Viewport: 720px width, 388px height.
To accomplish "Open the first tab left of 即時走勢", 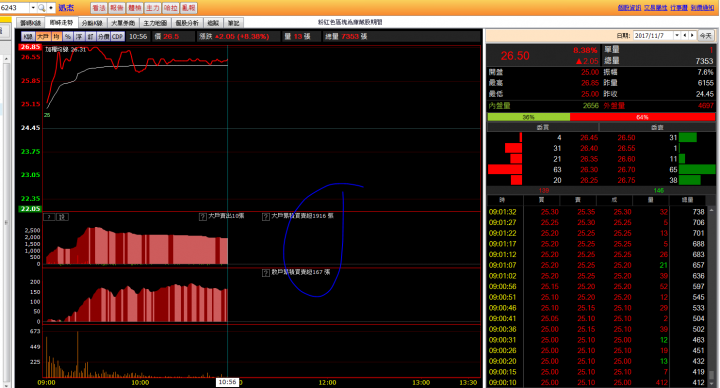I will coord(30,23).
